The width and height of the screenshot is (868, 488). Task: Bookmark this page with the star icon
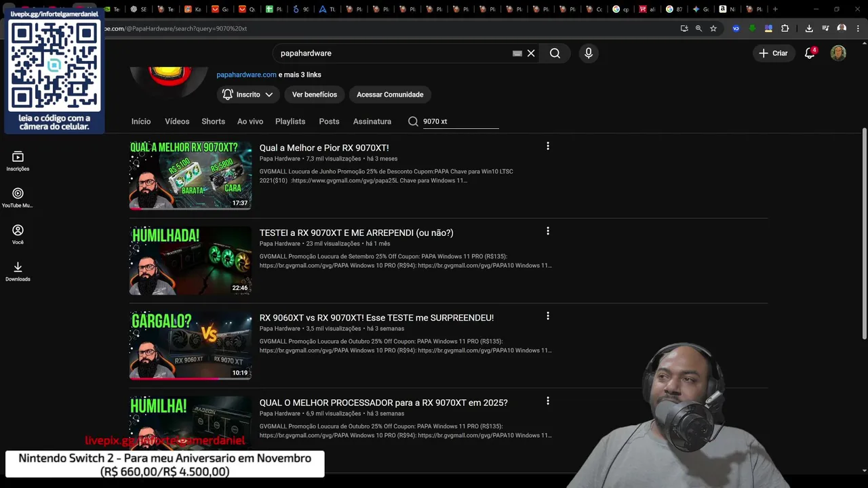tap(713, 28)
